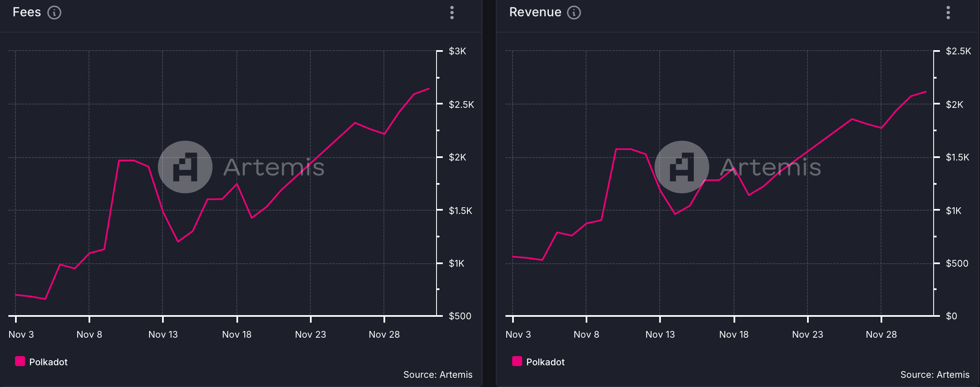Click the $500 axis label on Revenue chart
980x387 pixels.
[957, 263]
